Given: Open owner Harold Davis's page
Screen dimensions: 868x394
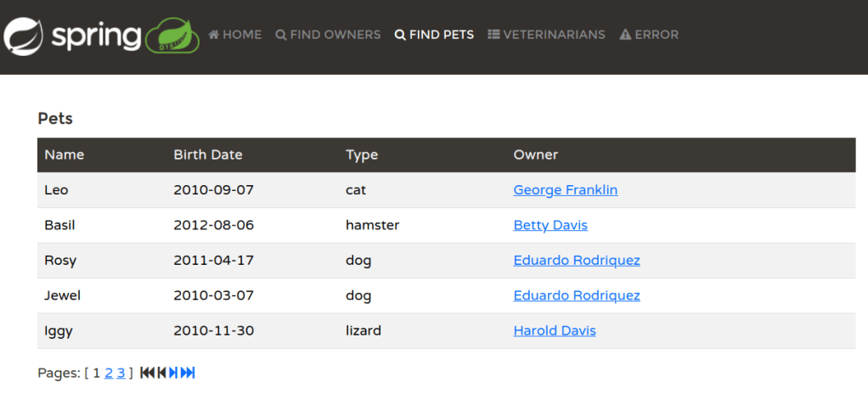Looking at the screenshot, I should pos(555,331).
